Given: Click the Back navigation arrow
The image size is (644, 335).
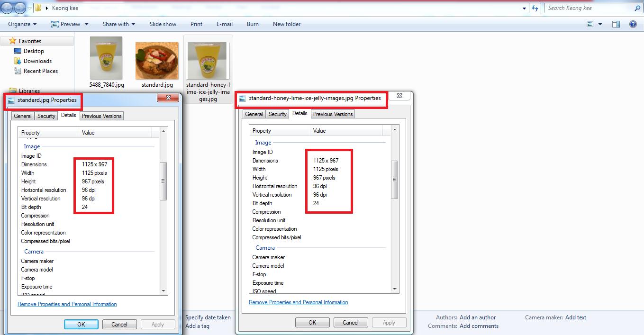Looking at the screenshot, I should pyautogui.click(x=8, y=8).
